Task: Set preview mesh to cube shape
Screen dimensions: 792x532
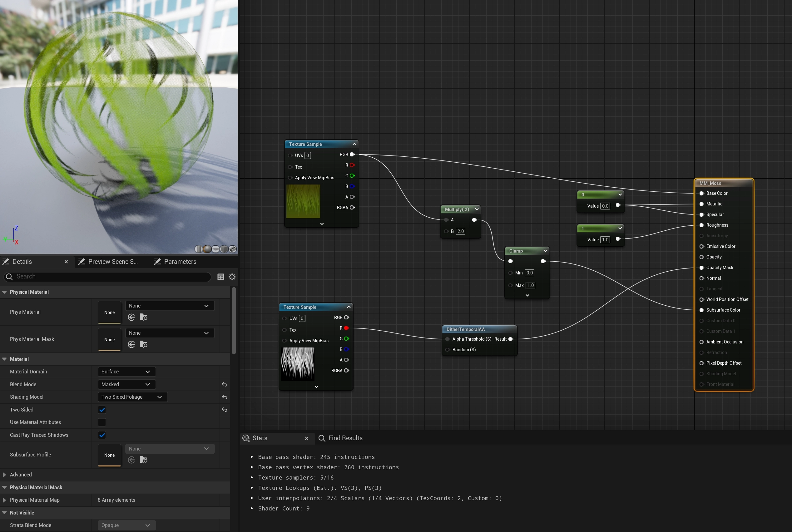Action: [224, 249]
